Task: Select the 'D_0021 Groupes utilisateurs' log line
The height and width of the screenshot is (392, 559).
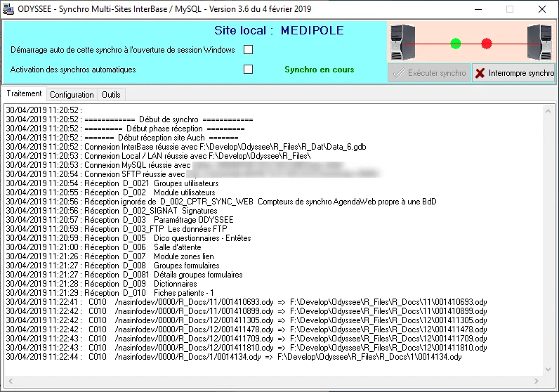Action: [x=112, y=183]
